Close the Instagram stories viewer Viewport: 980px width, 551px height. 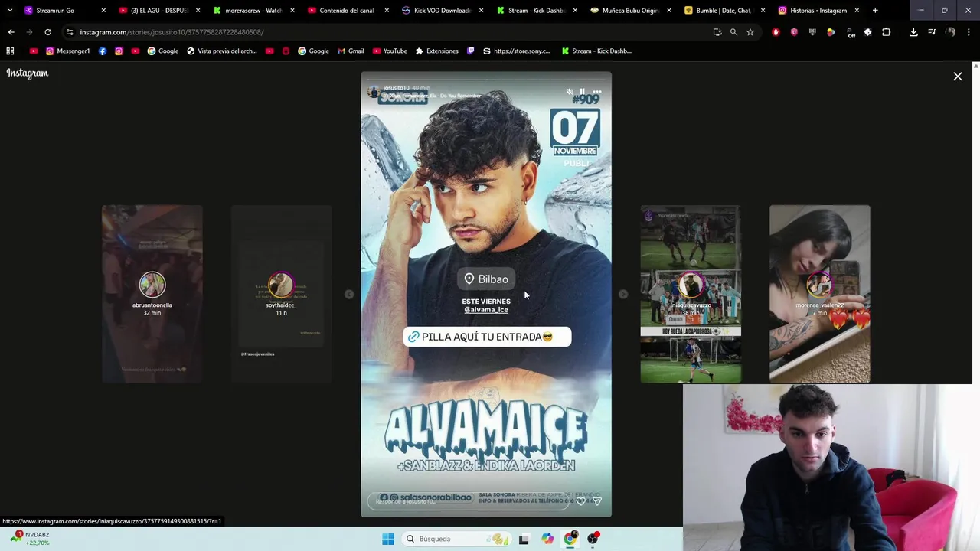(958, 77)
